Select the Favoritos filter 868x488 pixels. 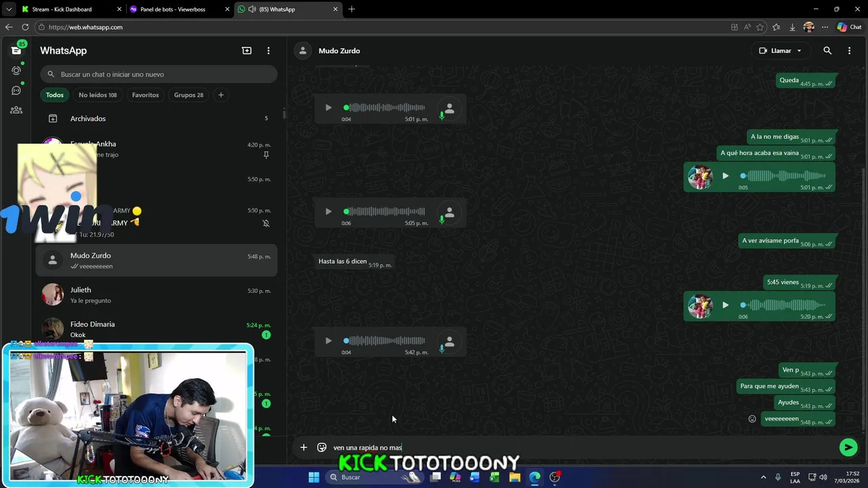145,95
